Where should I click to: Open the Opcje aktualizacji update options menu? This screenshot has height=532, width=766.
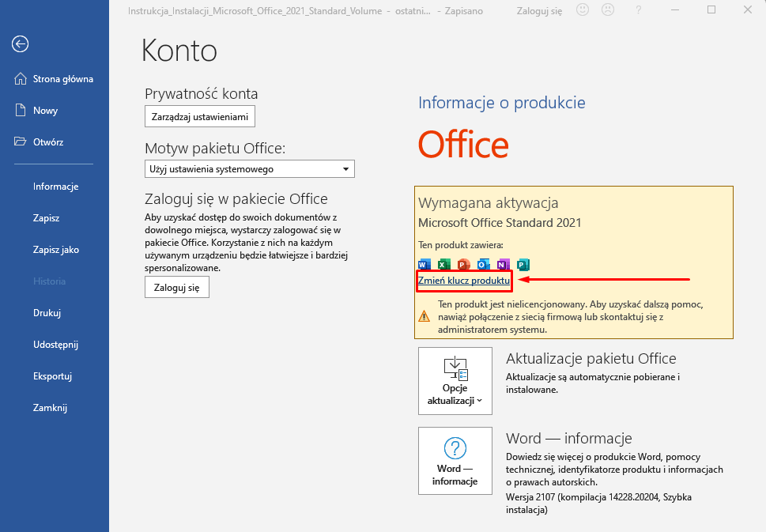455,381
